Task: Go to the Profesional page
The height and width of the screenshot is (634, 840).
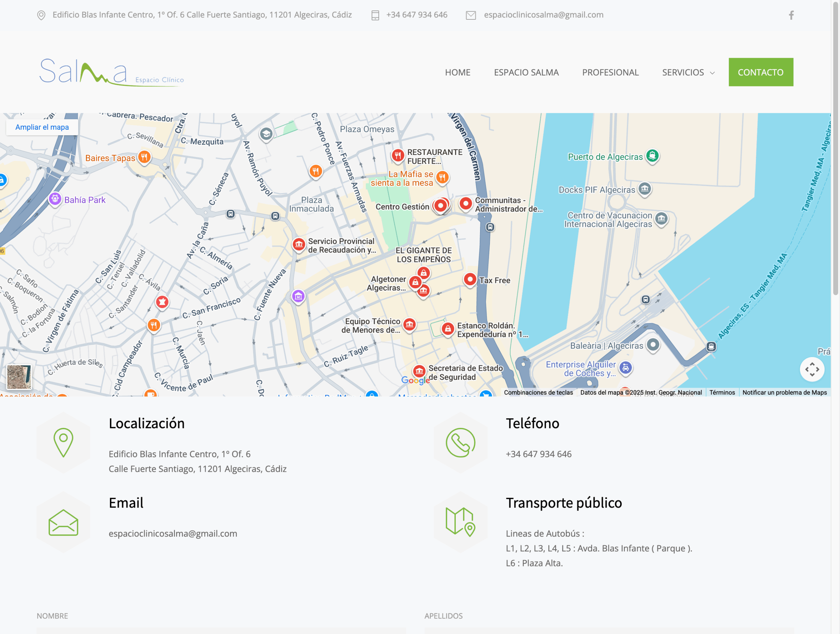Action: [x=610, y=72]
